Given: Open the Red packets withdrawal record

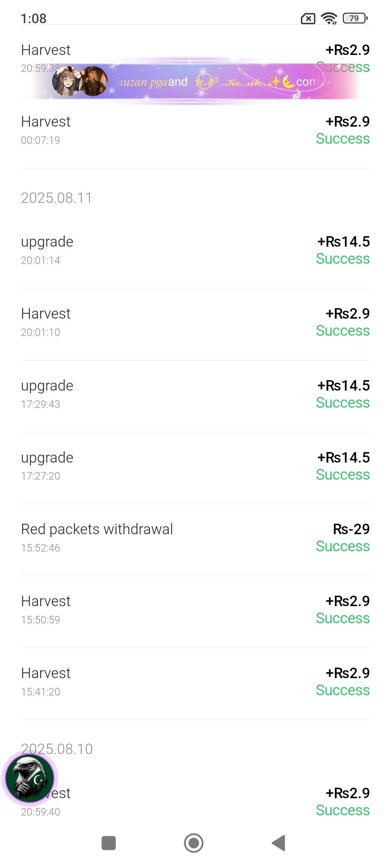Looking at the screenshot, I should [x=195, y=538].
